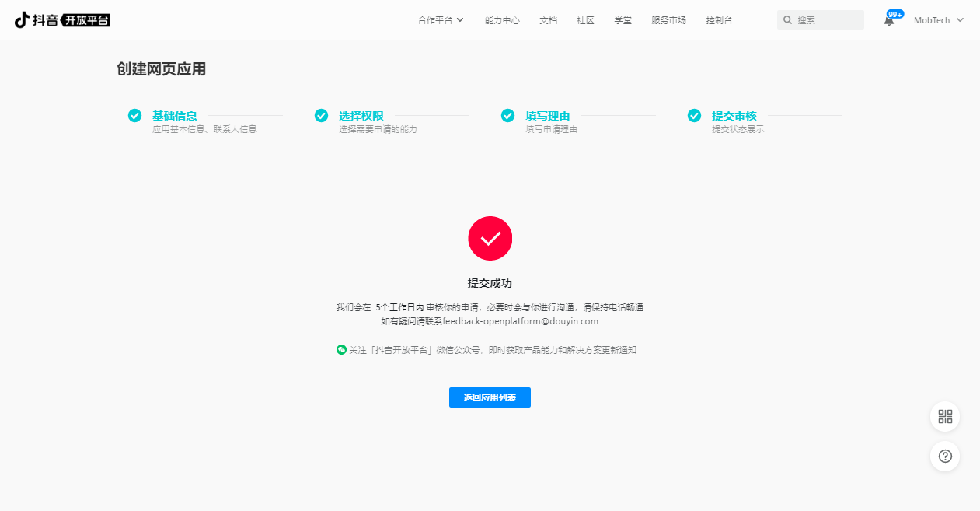Click the Douyin open platform logo

pyautogui.click(x=62, y=20)
